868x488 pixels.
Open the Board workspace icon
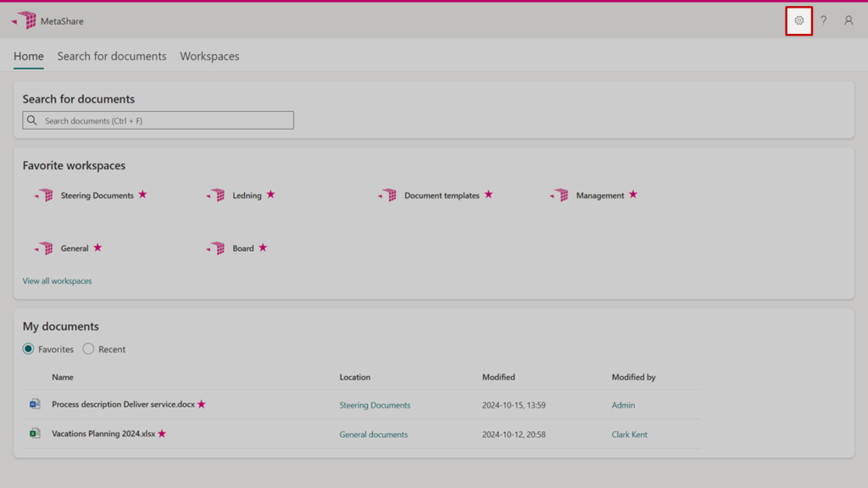(x=216, y=248)
